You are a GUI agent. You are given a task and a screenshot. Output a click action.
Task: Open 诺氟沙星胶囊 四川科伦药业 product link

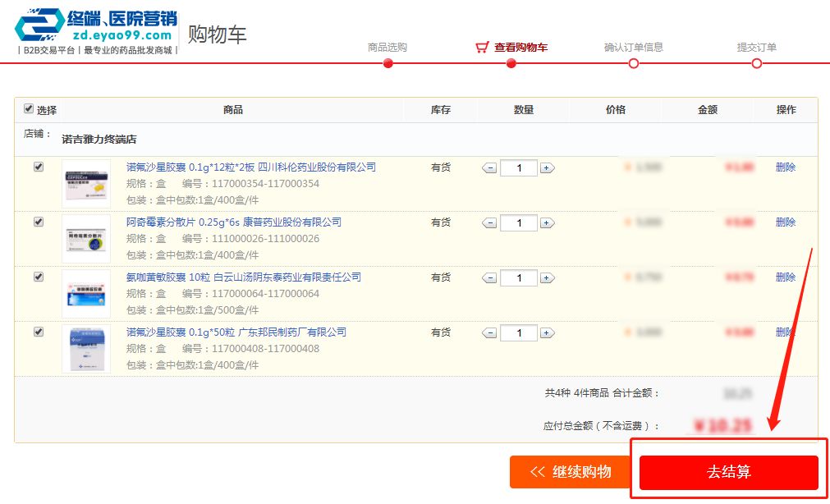[x=251, y=167]
